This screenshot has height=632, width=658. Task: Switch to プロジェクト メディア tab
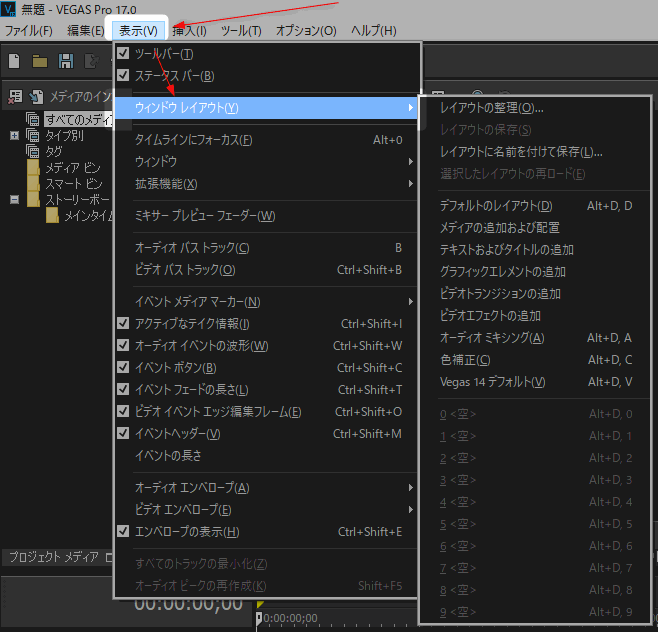(54, 557)
